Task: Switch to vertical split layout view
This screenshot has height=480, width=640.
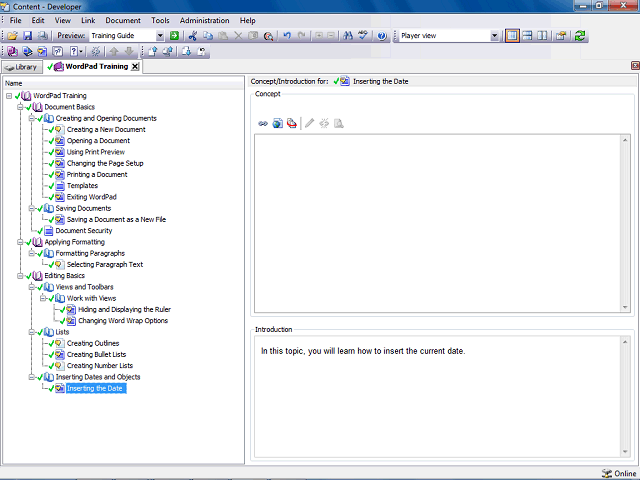Action: click(x=542, y=36)
